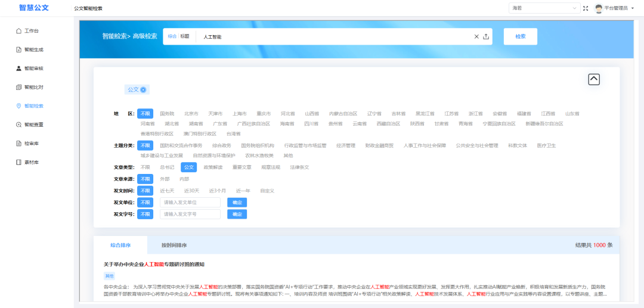
Task: Confirm the 发文字号 entry with 确定
Action: coord(237,214)
